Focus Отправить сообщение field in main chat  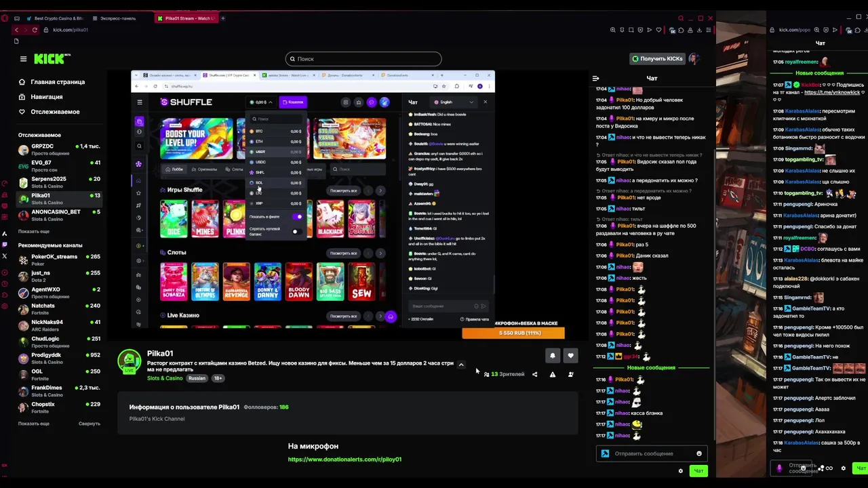651,453
